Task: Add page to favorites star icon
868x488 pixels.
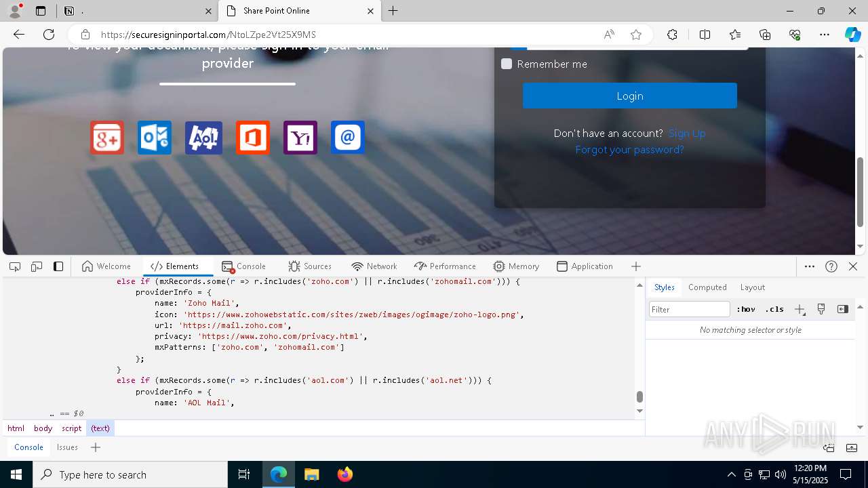Action: tap(636, 35)
